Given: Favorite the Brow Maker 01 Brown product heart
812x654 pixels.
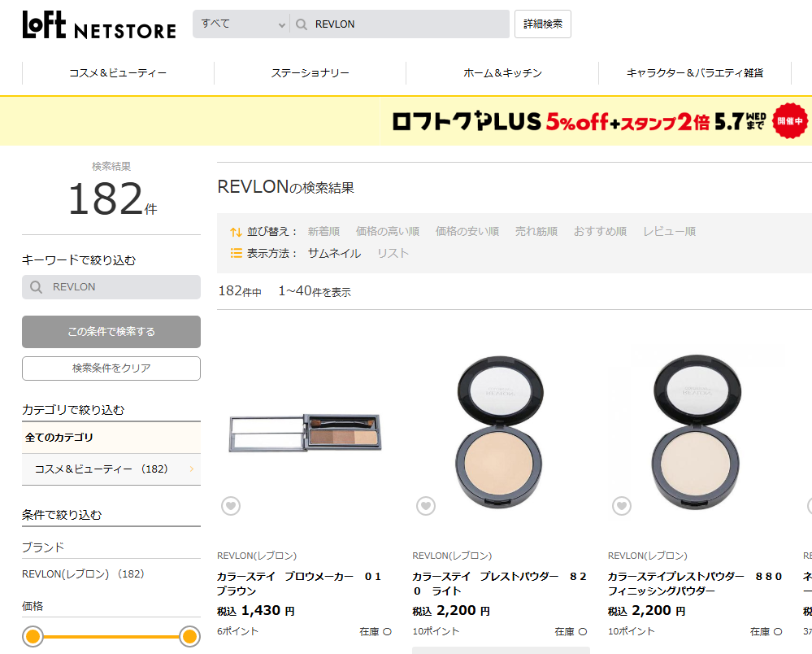Looking at the screenshot, I should [x=231, y=506].
